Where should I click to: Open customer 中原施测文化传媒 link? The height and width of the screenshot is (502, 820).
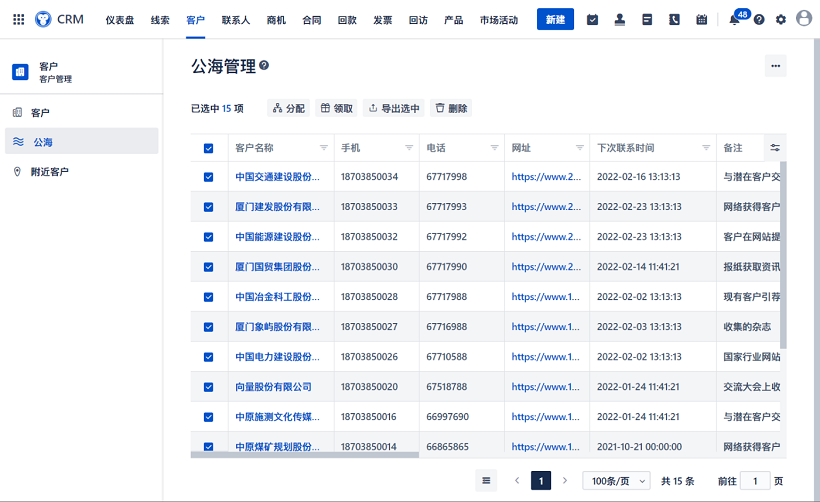[x=277, y=417]
